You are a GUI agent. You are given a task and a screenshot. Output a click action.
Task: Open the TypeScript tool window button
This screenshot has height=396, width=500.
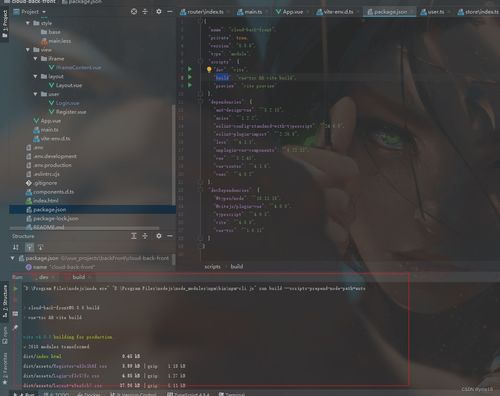click(x=188, y=394)
